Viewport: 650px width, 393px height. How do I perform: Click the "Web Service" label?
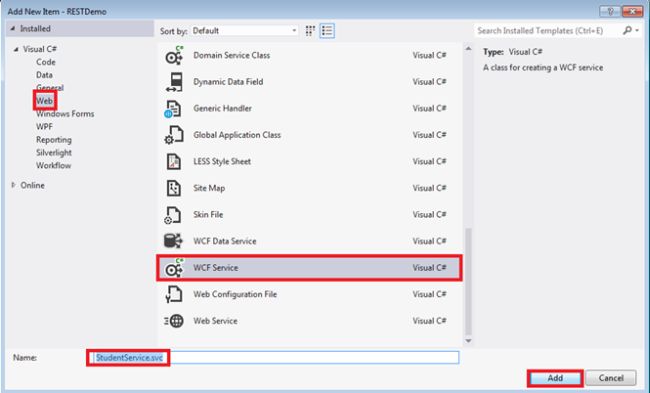215,321
